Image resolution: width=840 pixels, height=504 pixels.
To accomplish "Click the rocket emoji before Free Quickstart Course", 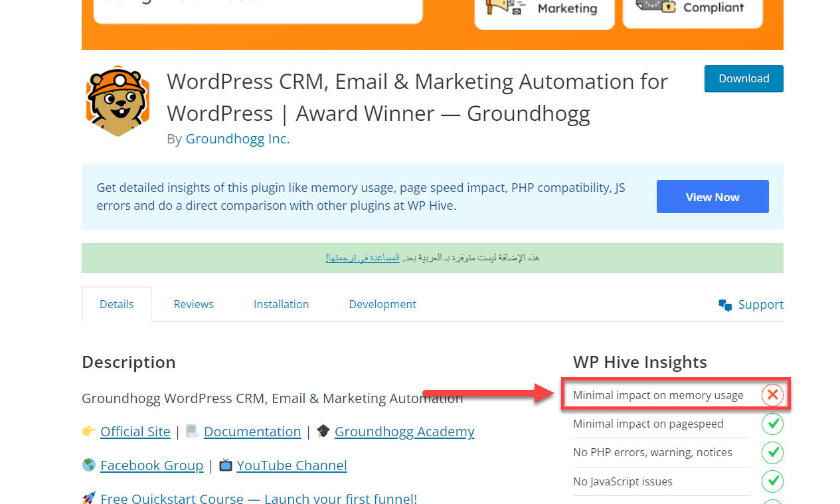I will (x=89, y=498).
